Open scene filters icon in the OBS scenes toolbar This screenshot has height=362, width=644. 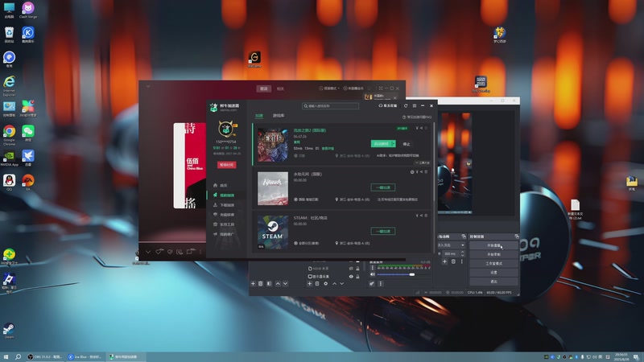[269, 284]
